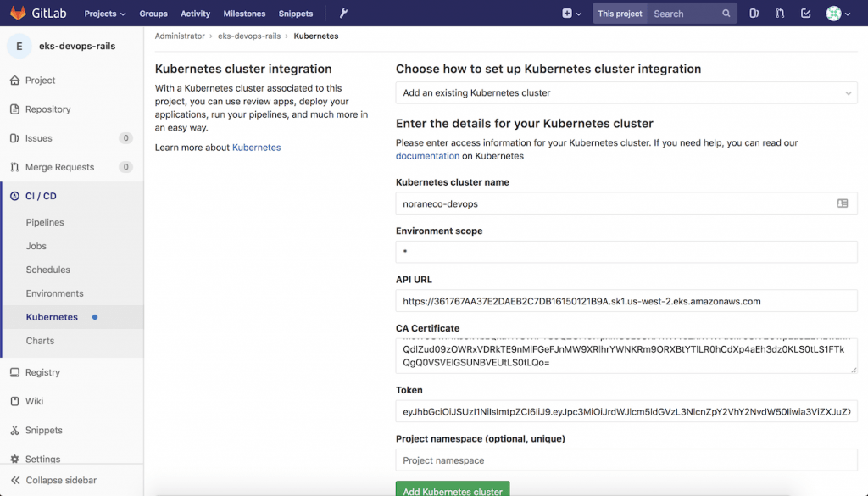Select Kubernetes in the sidebar
The image size is (868, 496).
(x=52, y=317)
